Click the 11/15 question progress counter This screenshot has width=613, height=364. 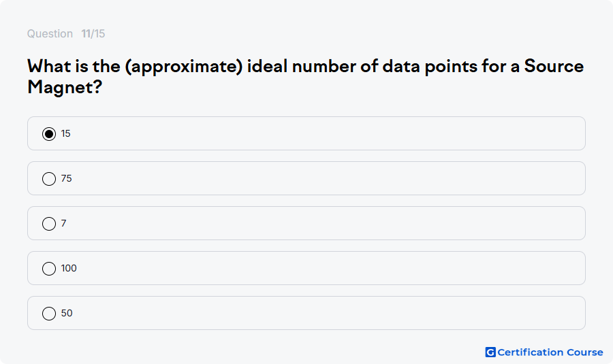coord(93,33)
